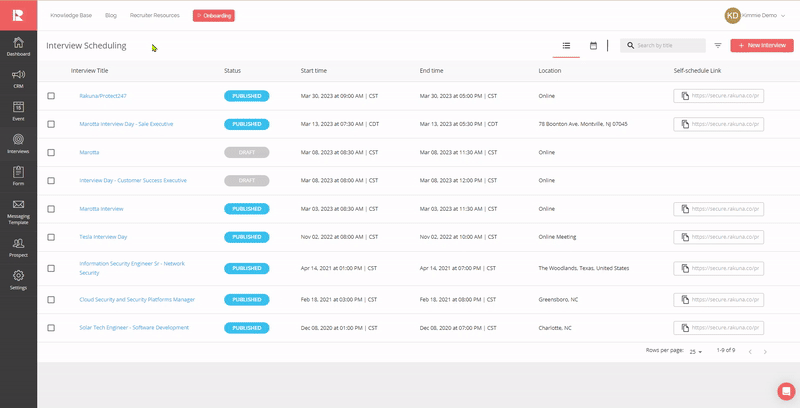The width and height of the screenshot is (800, 408).
Task: Open the rows per page dropdown
Action: tap(696, 352)
